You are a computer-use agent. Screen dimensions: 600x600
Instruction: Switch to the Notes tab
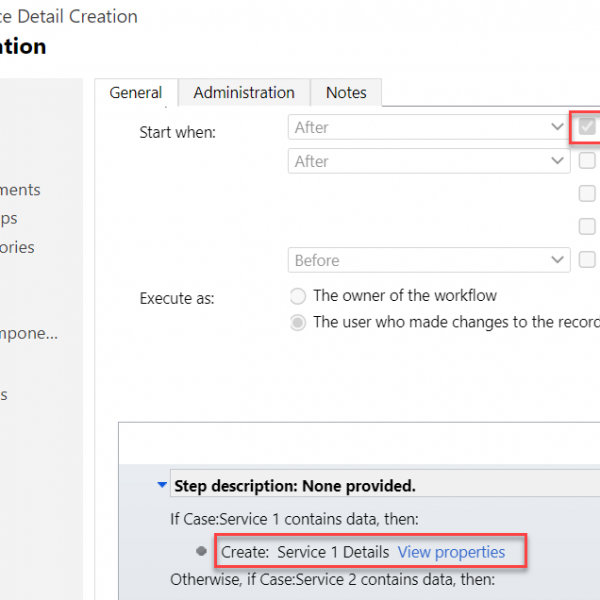pyautogui.click(x=346, y=93)
